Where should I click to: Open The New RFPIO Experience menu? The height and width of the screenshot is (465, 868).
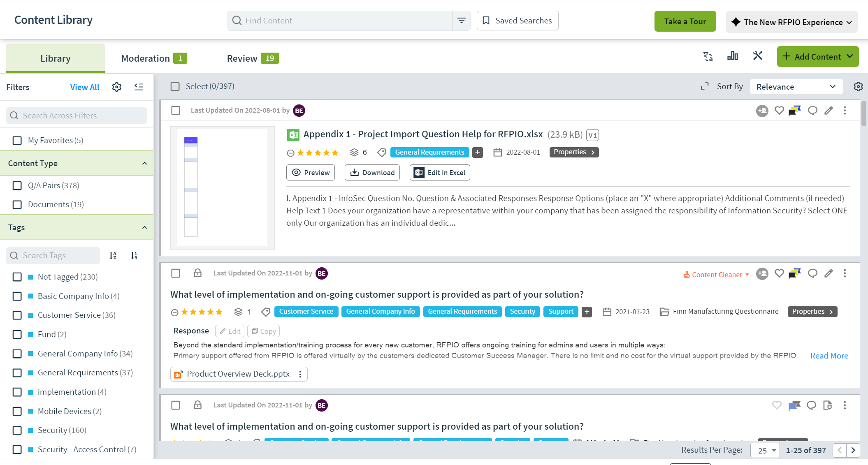coord(792,22)
